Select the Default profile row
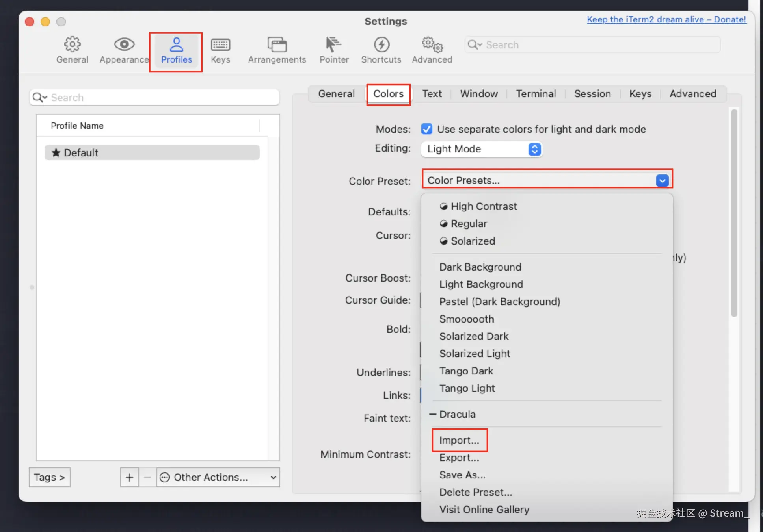The width and height of the screenshot is (763, 532). tap(152, 152)
